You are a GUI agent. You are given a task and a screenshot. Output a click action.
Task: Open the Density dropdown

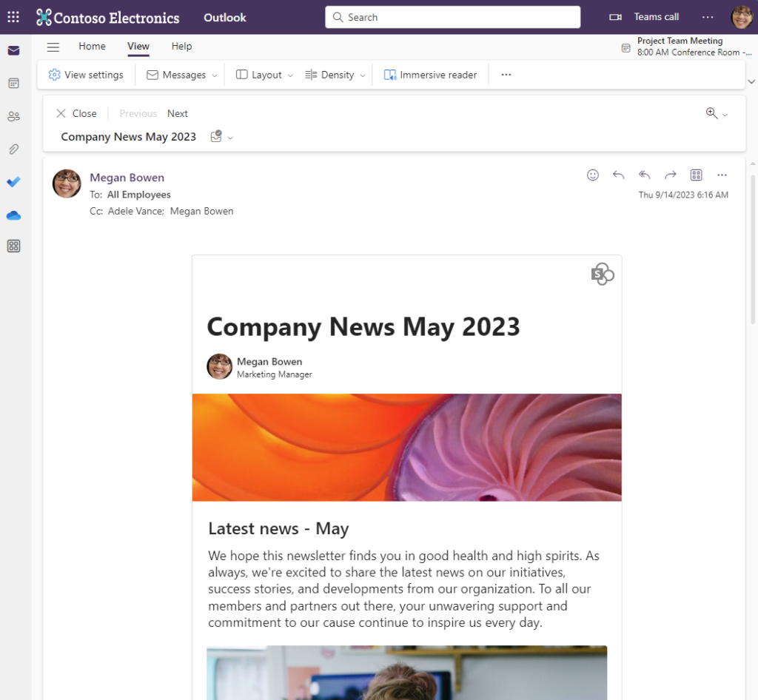click(334, 74)
